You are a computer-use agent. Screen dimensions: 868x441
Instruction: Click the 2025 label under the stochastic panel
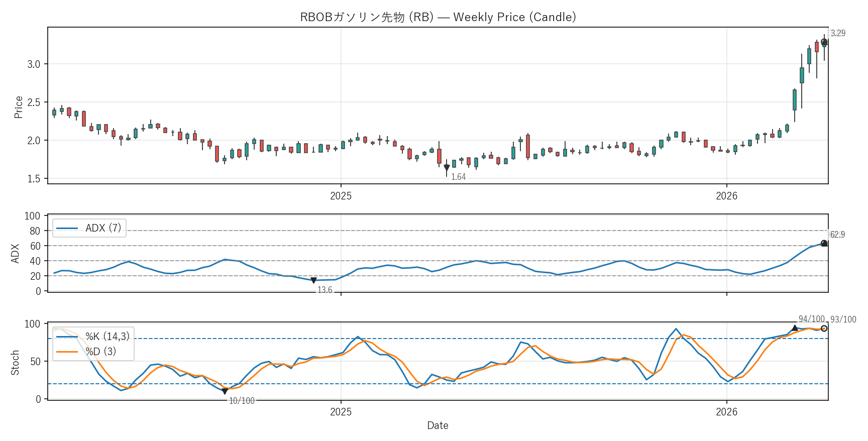[341, 412]
